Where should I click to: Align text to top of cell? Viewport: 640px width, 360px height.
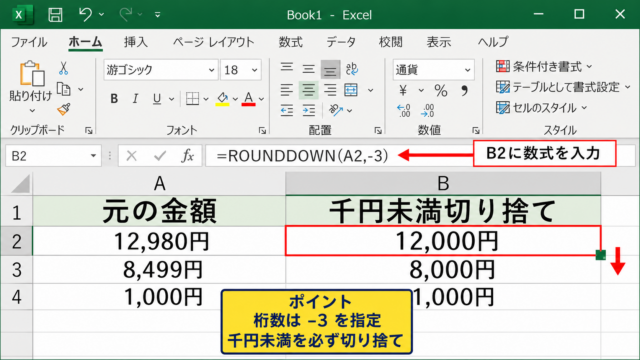pos(287,68)
